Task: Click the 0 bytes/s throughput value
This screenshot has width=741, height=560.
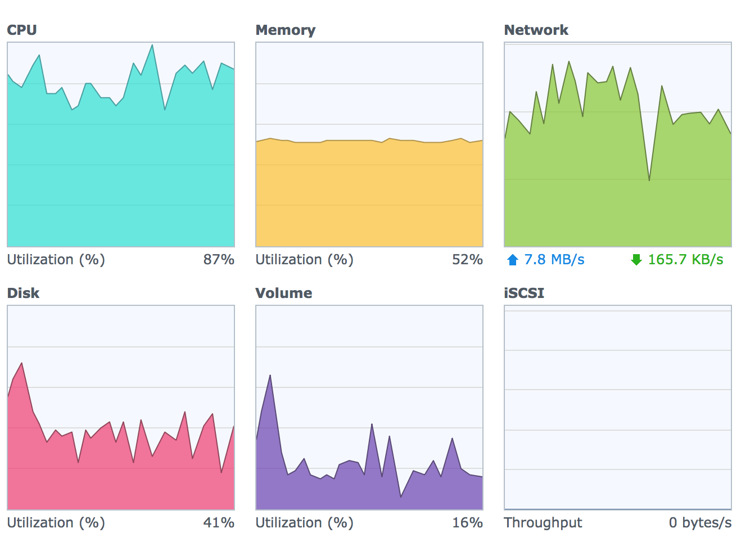Action: [x=700, y=523]
